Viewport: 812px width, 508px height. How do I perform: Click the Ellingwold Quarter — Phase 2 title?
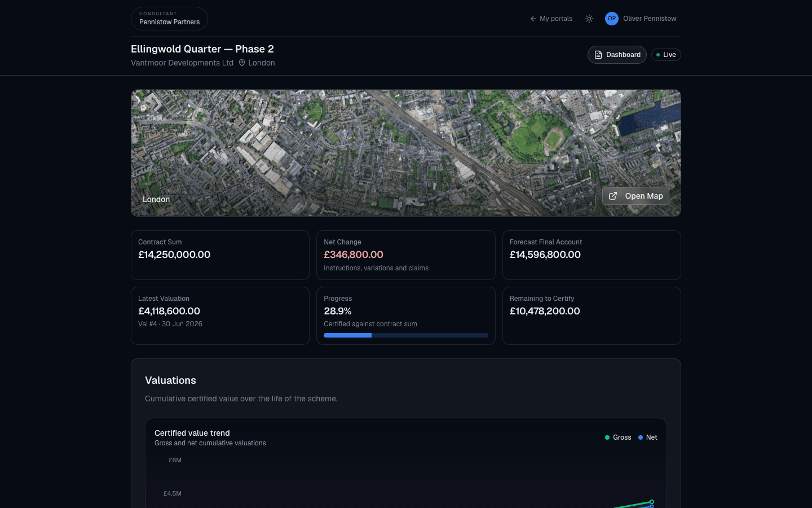tap(202, 49)
